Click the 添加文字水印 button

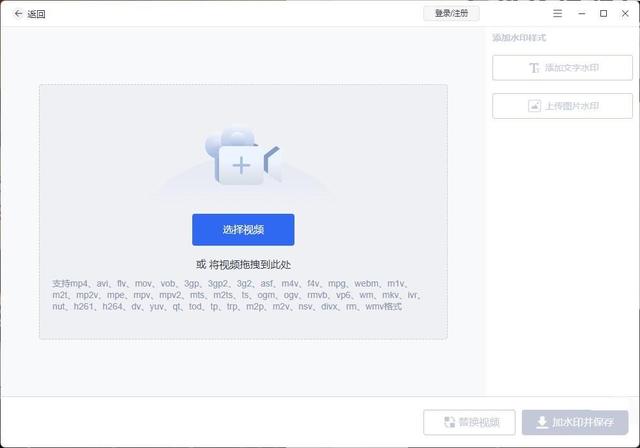pyautogui.click(x=562, y=68)
